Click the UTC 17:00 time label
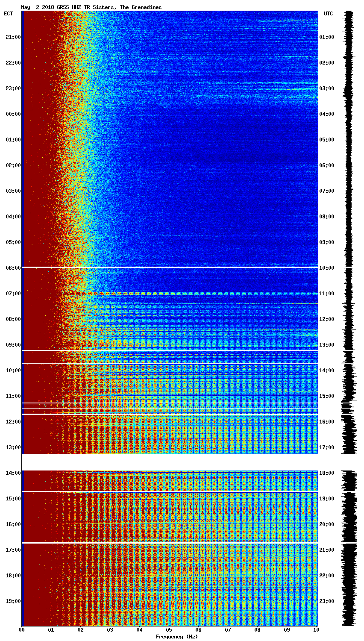The width and height of the screenshot is (364, 641). point(327,447)
